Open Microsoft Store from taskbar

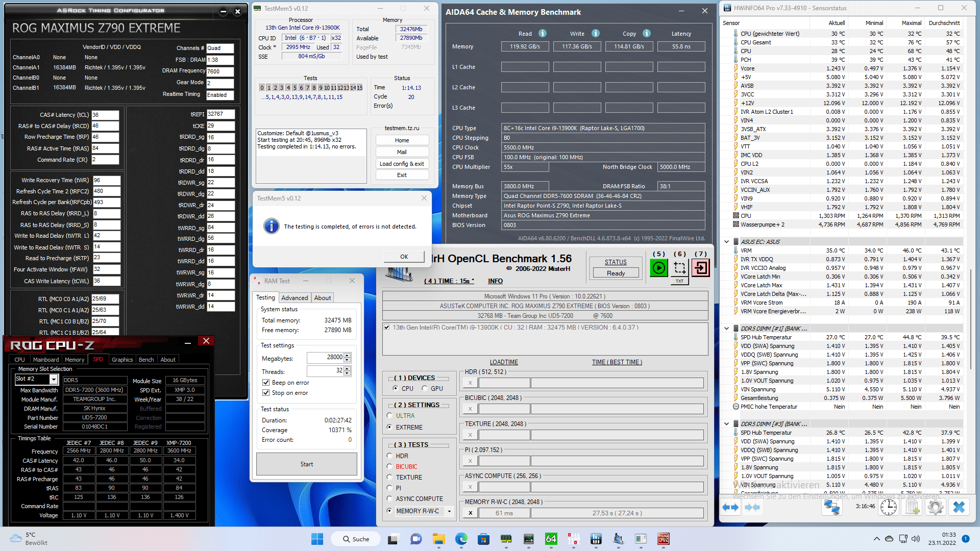point(484,539)
